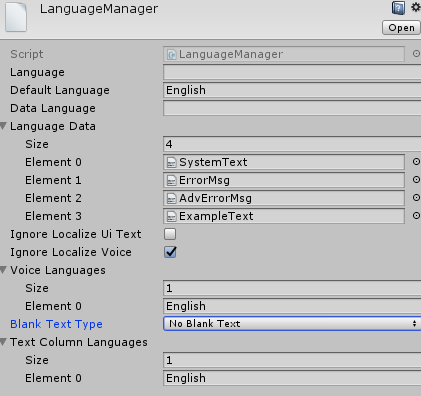Image resolution: width=421 pixels, height=396 pixels.
Task: Click the LanguageManager file icon in the header
Action: click(16, 17)
